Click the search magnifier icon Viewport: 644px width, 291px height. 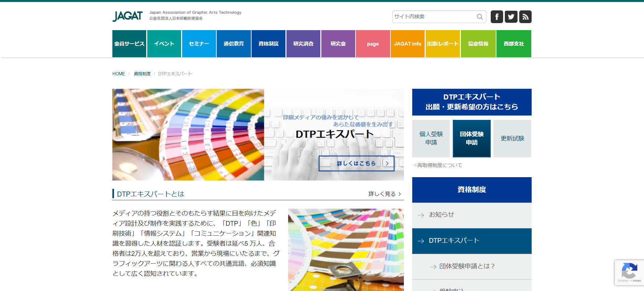click(x=480, y=17)
